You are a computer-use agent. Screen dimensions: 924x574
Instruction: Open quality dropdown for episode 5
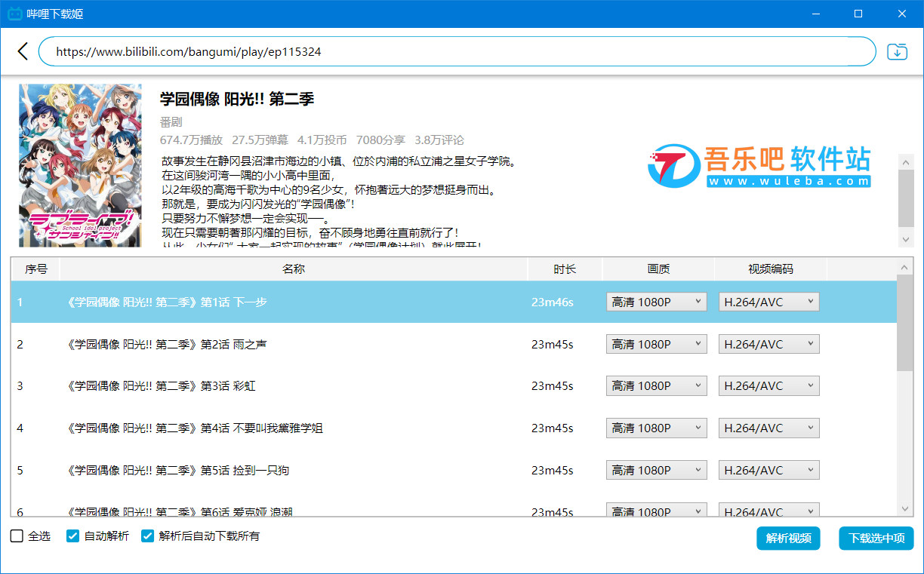pyautogui.click(x=657, y=470)
